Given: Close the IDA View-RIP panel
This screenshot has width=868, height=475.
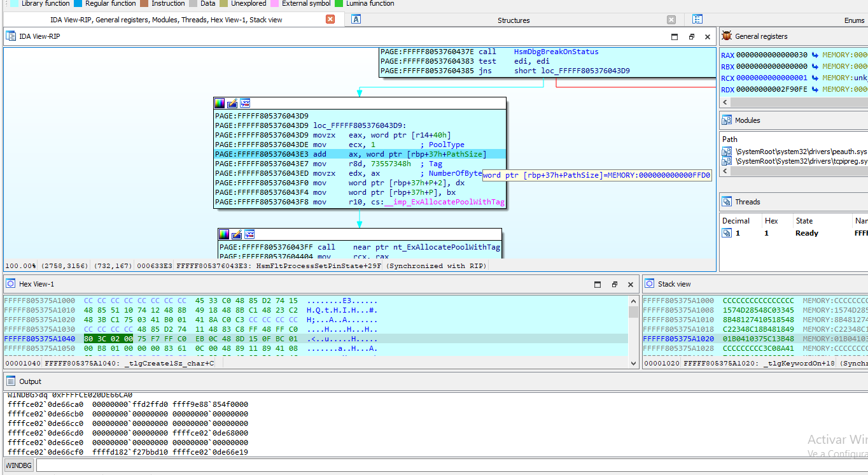Looking at the screenshot, I should (x=708, y=37).
